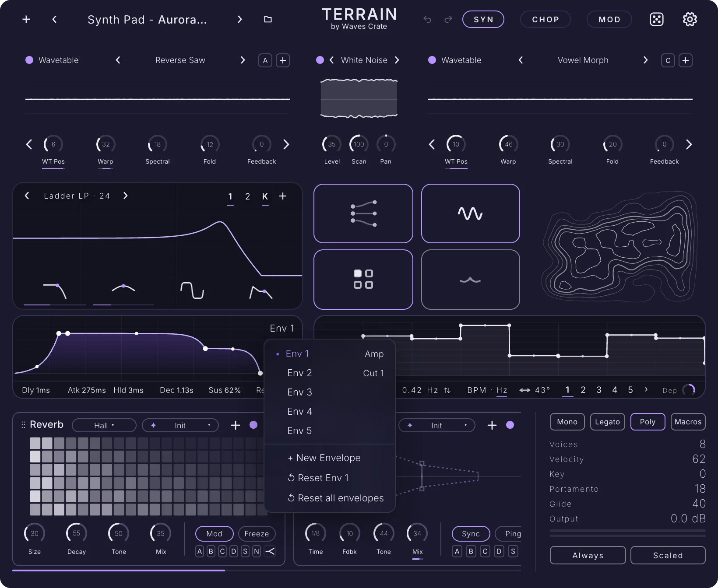This screenshot has width=718, height=588.
Task: Add new preset with plus icon at top left
Action: [x=26, y=19]
